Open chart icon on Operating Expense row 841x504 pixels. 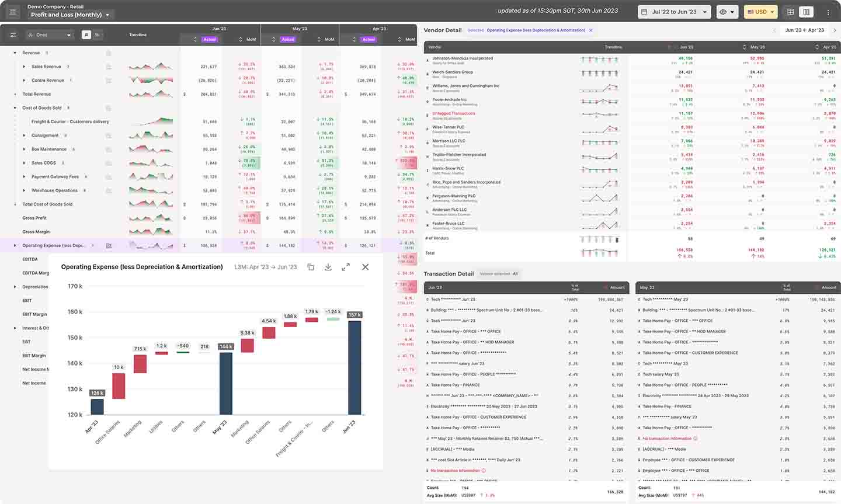pyautogui.click(x=109, y=245)
